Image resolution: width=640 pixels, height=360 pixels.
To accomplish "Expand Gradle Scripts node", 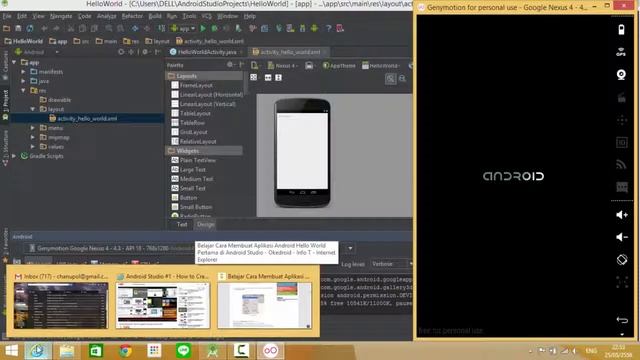I will click(14, 156).
